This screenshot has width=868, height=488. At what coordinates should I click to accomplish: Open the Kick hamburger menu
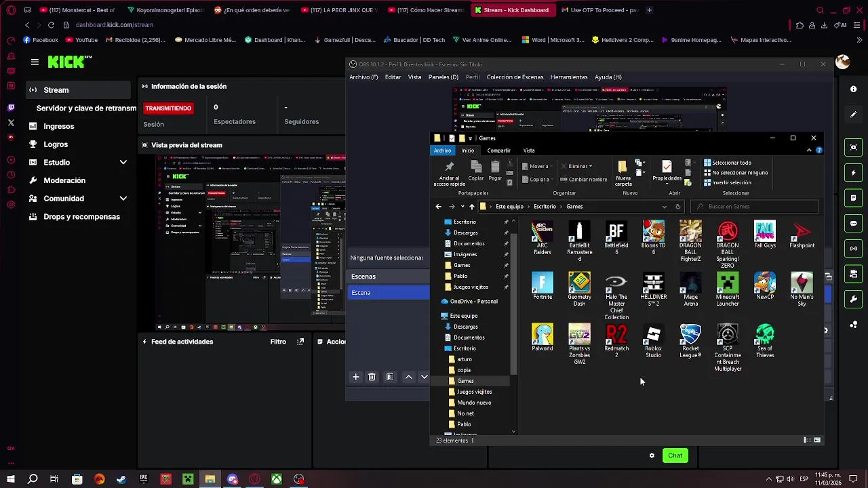point(35,62)
